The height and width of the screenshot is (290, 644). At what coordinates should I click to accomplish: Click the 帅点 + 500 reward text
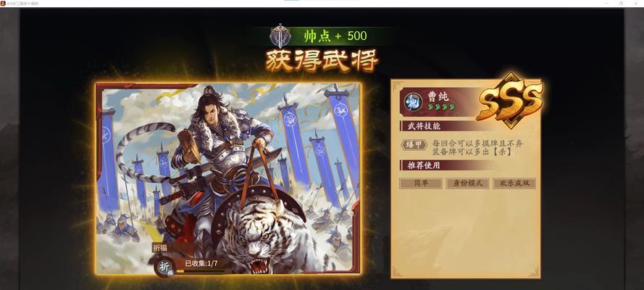335,36
